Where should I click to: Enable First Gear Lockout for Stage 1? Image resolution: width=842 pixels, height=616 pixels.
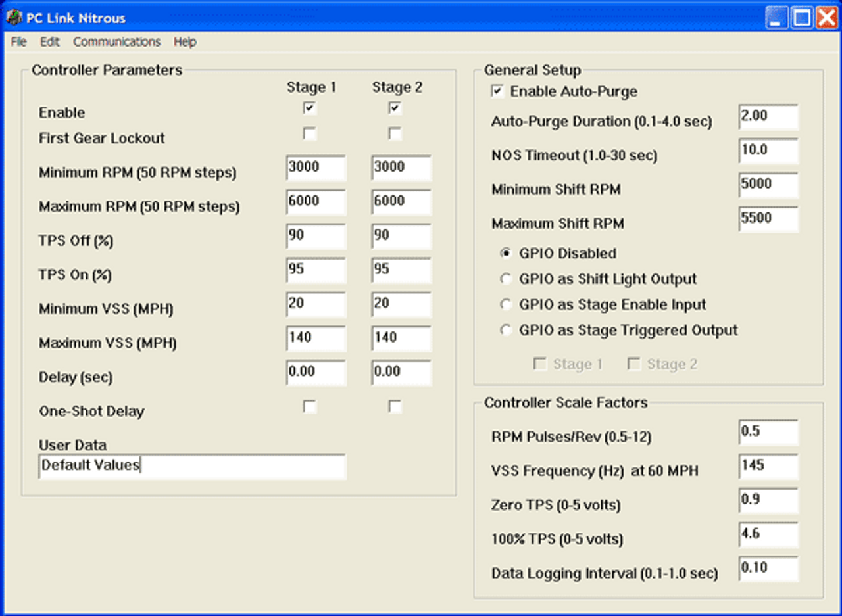tap(309, 134)
